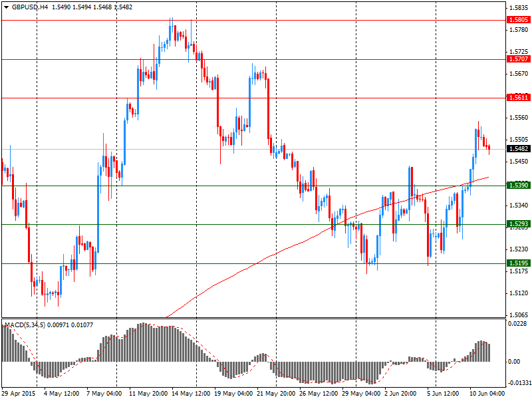Click the 11 May 20:00 time label
532x399 pixels.
[x=148, y=394]
